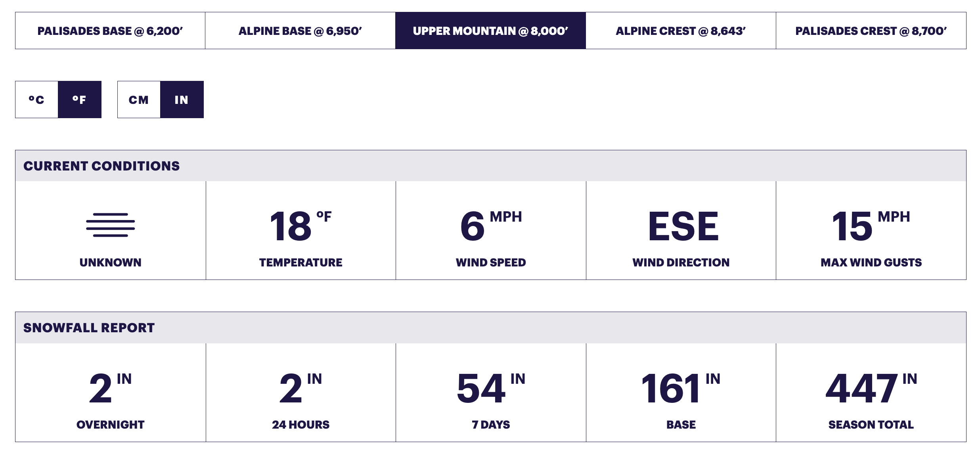Image resolution: width=980 pixels, height=452 pixels.
Task: View Alpine Crest @ 8,643' conditions
Action: [x=681, y=31]
